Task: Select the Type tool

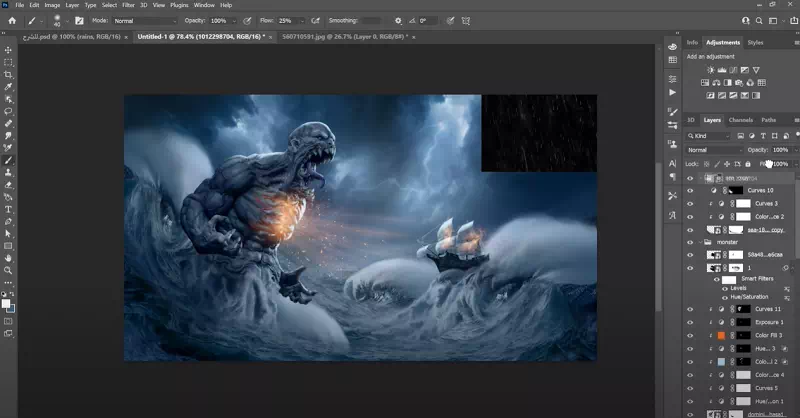Action: coord(8,209)
